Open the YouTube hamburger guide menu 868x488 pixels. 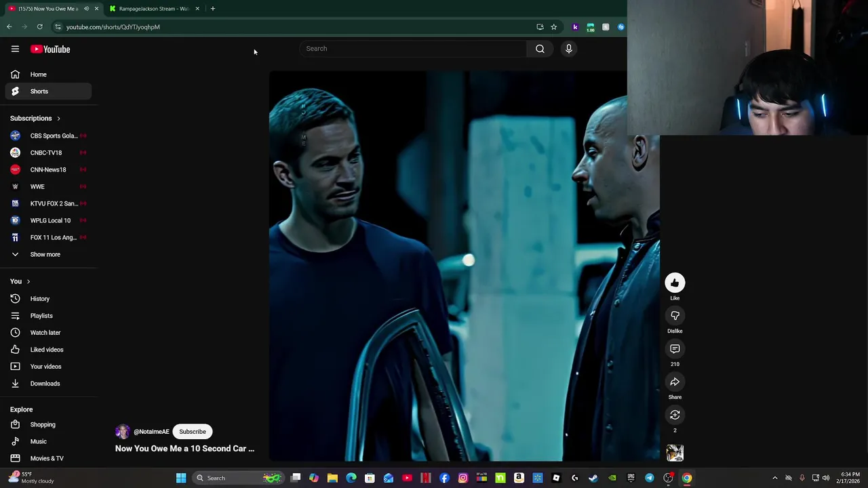pyautogui.click(x=15, y=49)
